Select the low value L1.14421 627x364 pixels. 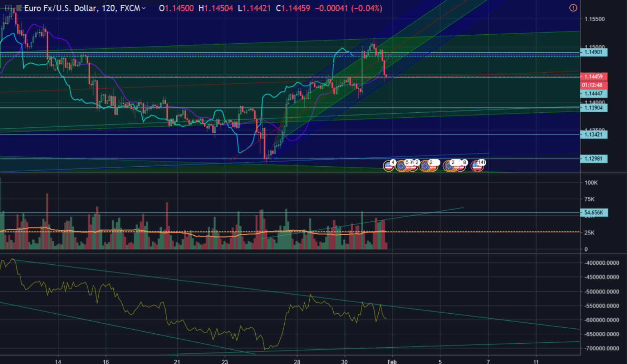254,8
